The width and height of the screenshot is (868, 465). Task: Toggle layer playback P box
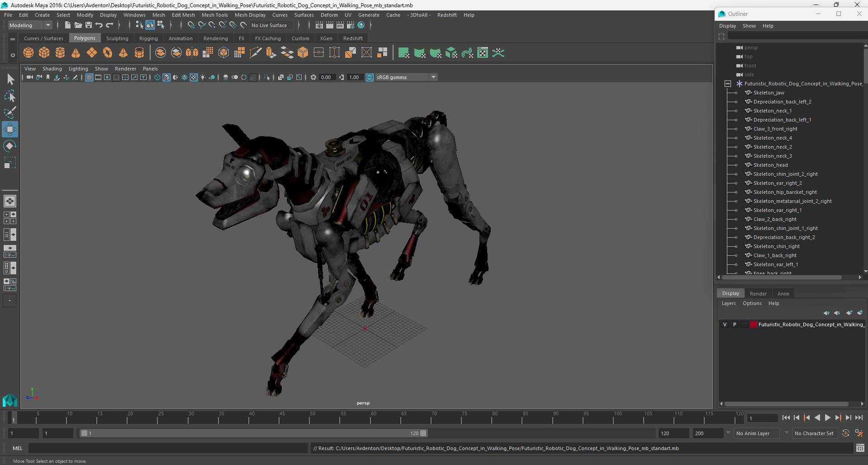735,324
